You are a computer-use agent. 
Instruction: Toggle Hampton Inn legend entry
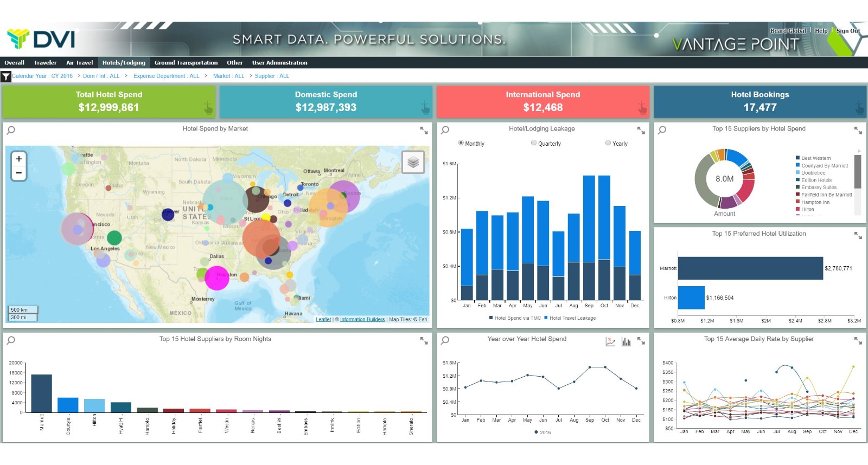coord(813,202)
